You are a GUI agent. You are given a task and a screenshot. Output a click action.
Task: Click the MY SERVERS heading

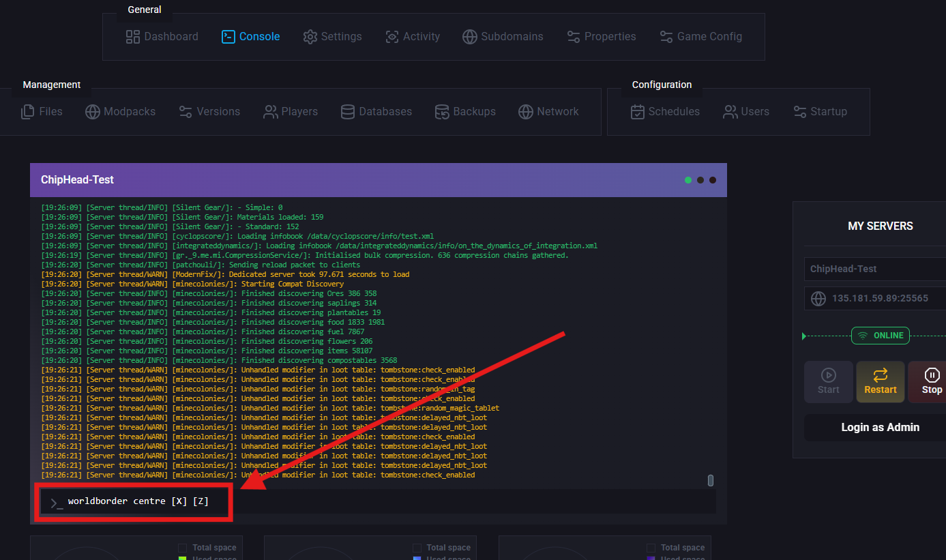click(881, 226)
